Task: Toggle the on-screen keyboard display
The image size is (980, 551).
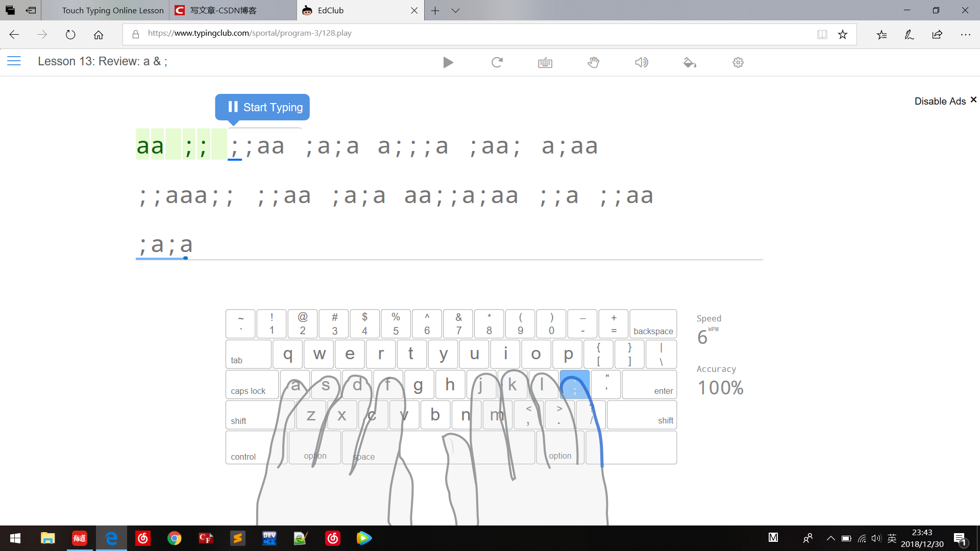Action: coord(545,62)
